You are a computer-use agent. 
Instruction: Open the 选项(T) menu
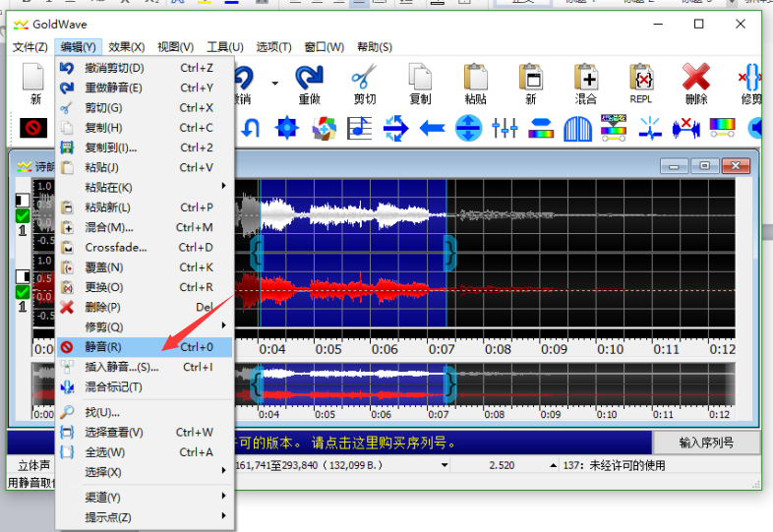pyautogui.click(x=274, y=47)
